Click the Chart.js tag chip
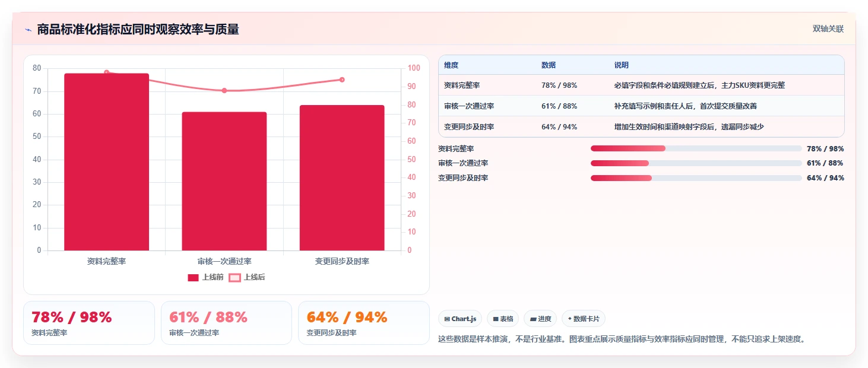The height and width of the screenshot is (368, 868). [x=460, y=319]
